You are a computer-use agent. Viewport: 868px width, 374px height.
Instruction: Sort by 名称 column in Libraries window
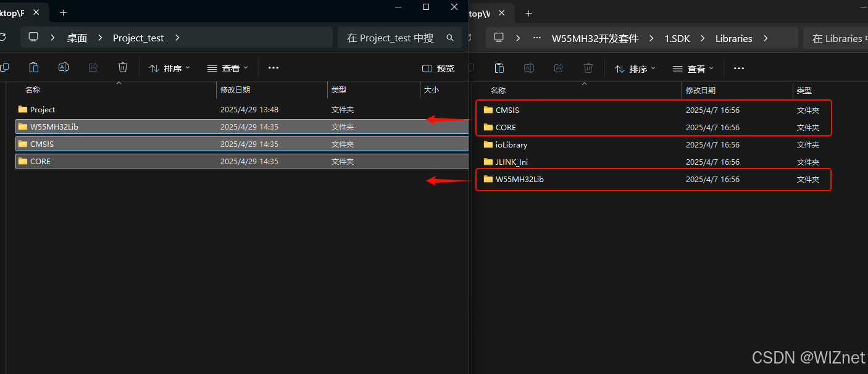[498, 90]
